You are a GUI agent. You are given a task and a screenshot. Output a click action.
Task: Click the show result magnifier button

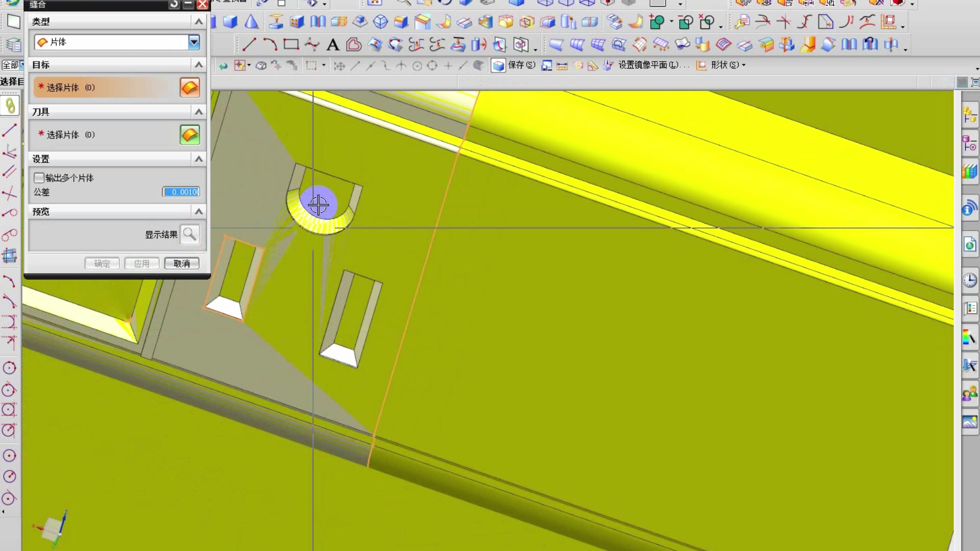[x=190, y=235]
